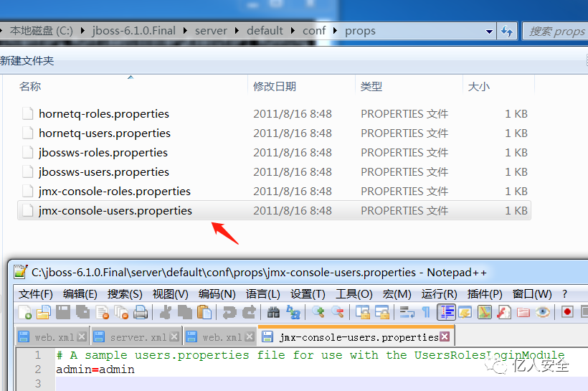This screenshot has height=391, width=588.
Task: Open the Document Map panel icon
Action: coord(485,312)
